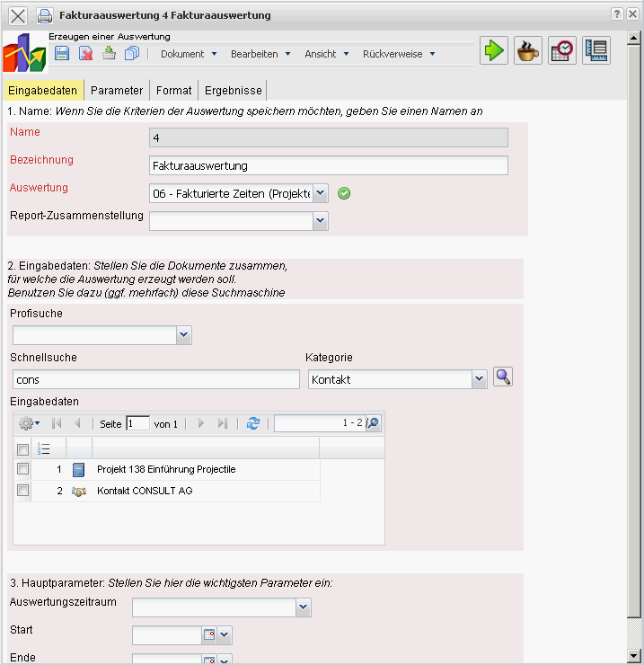Click the magnifier search icon beside Kategorie
The height and width of the screenshot is (665, 644).
click(x=503, y=377)
